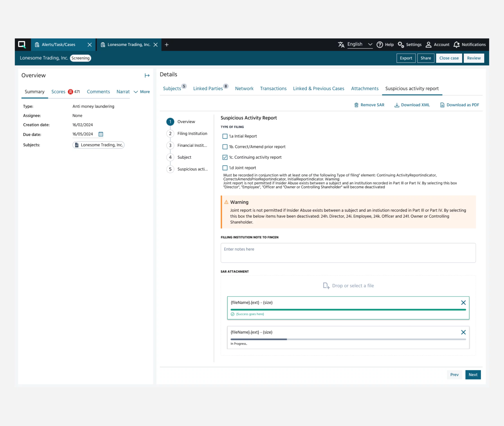Click the collapse Overview panel arrow icon
The width and height of the screenshot is (504, 426).
pos(147,76)
